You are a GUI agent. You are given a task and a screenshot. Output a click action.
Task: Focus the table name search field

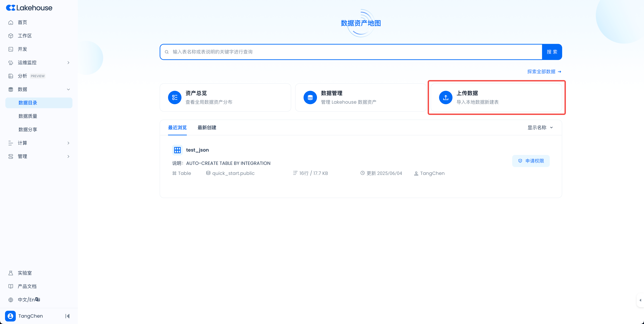pyautogui.click(x=350, y=52)
